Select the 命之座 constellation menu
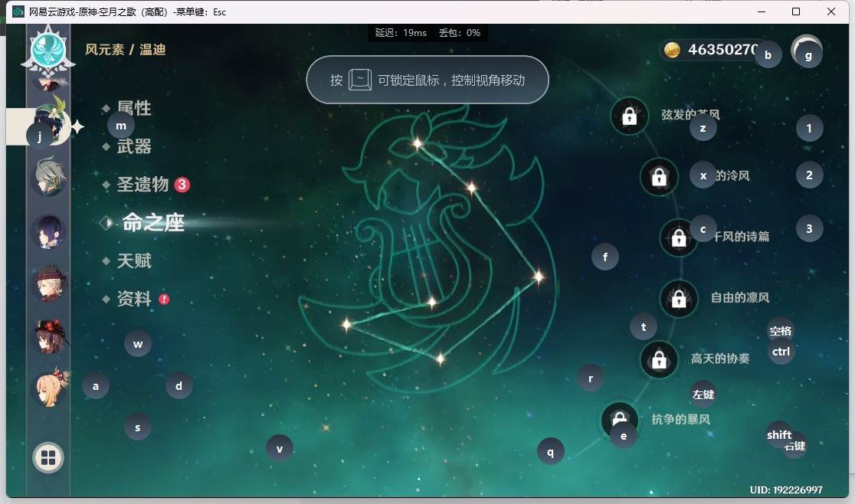The height and width of the screenshot is (504, 855). pyautogui.click(x=153, y=222)
